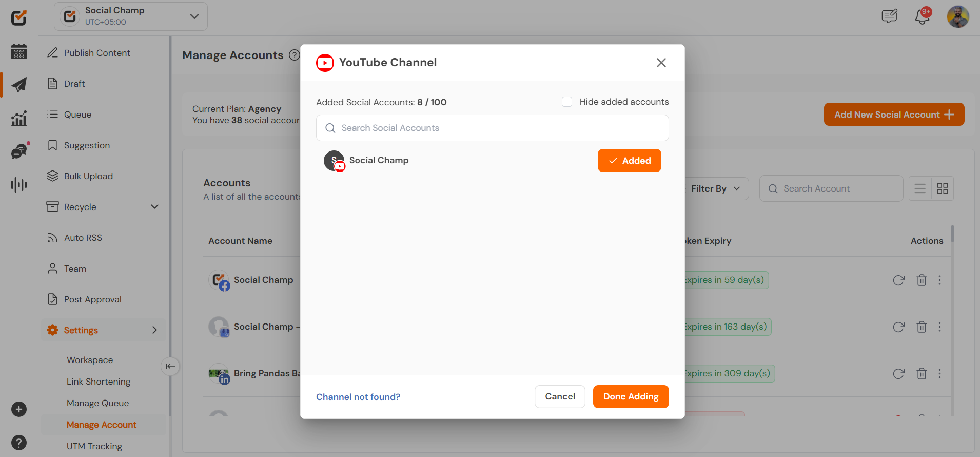This screenshot has width=980, height=457.
Task: Click Channel not found? link
Action: (x=358, y=397)
